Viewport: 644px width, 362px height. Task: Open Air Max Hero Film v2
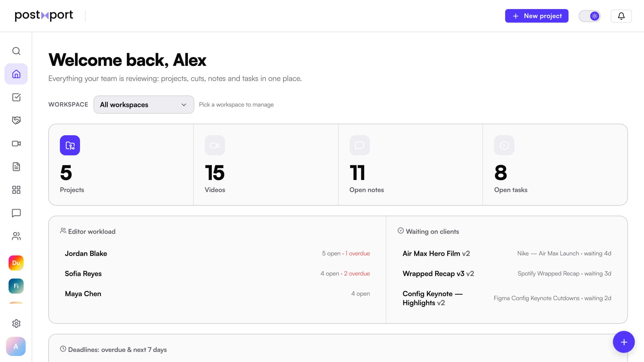pyautogui.click(x=436, y=253)
